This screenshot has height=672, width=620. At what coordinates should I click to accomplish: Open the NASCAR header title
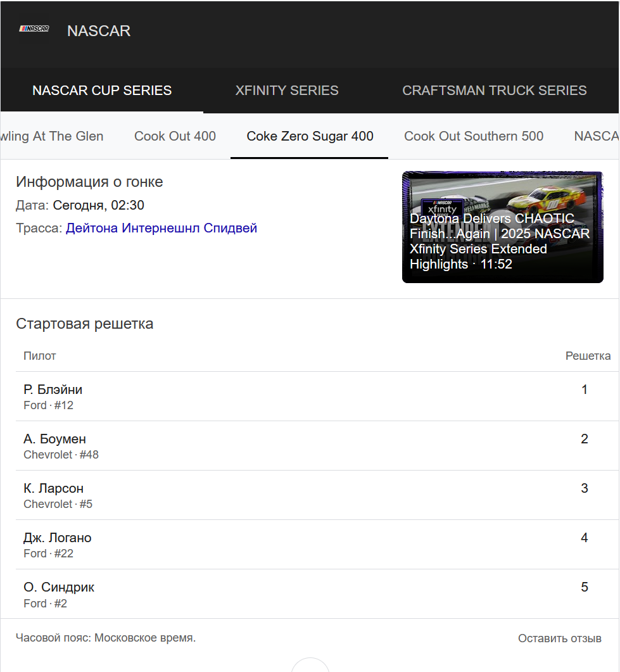(x=99, y=31)
